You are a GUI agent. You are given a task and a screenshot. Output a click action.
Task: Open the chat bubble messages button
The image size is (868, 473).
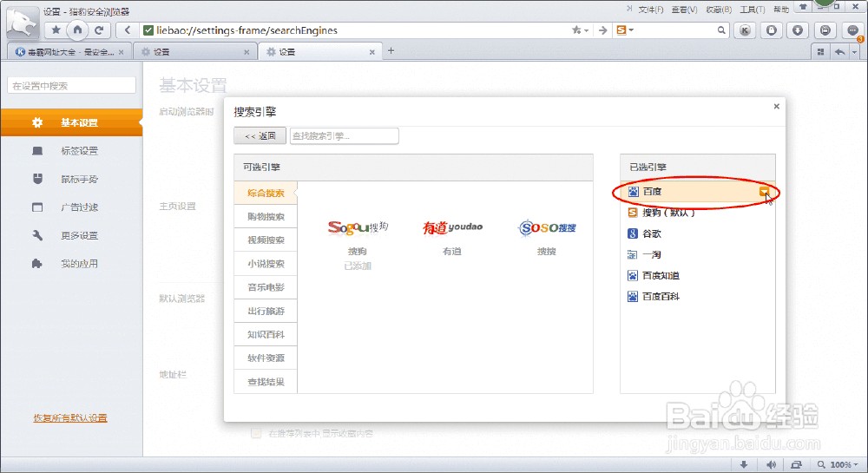coord(852,30)
